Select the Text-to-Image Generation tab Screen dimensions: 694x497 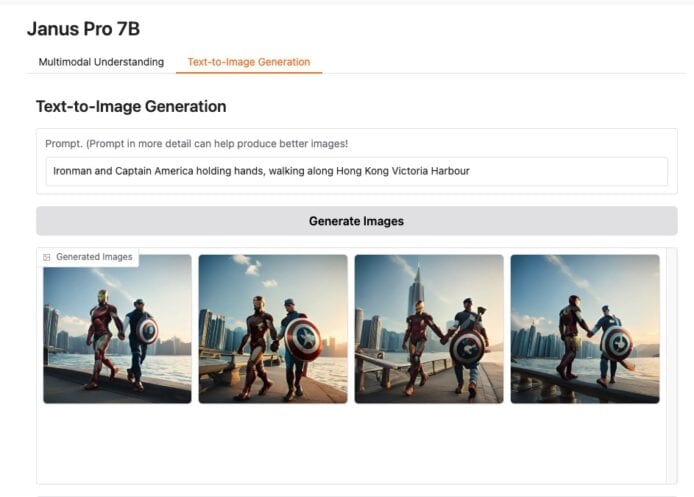(248, 62)
